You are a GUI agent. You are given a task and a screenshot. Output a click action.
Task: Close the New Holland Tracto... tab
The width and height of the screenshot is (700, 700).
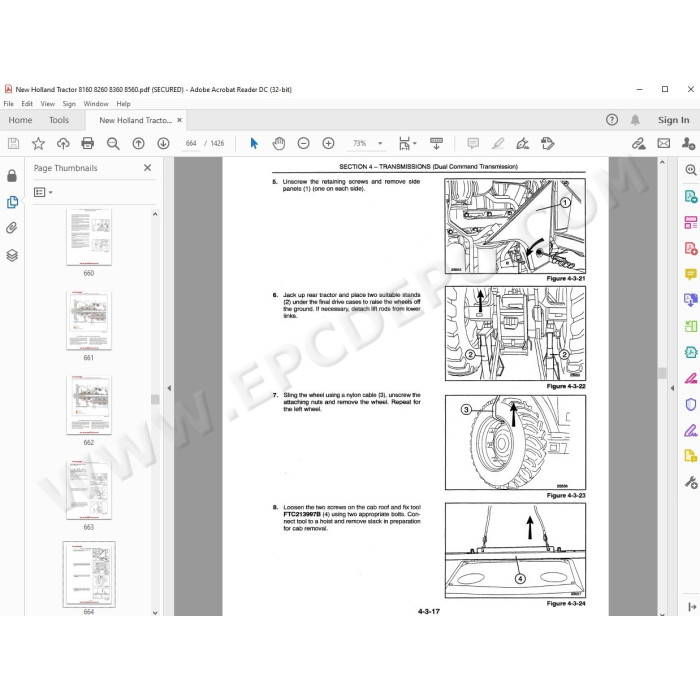179,120
